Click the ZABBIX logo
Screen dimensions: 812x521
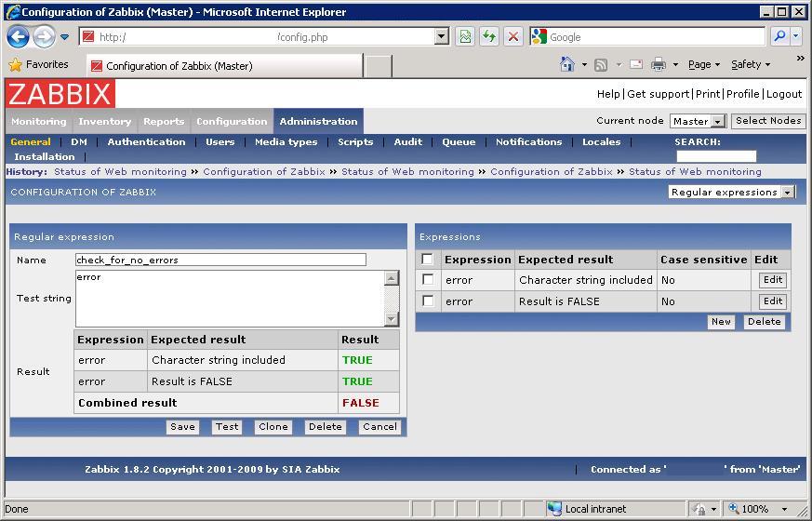pyautogui.click(x=60, y=94)
